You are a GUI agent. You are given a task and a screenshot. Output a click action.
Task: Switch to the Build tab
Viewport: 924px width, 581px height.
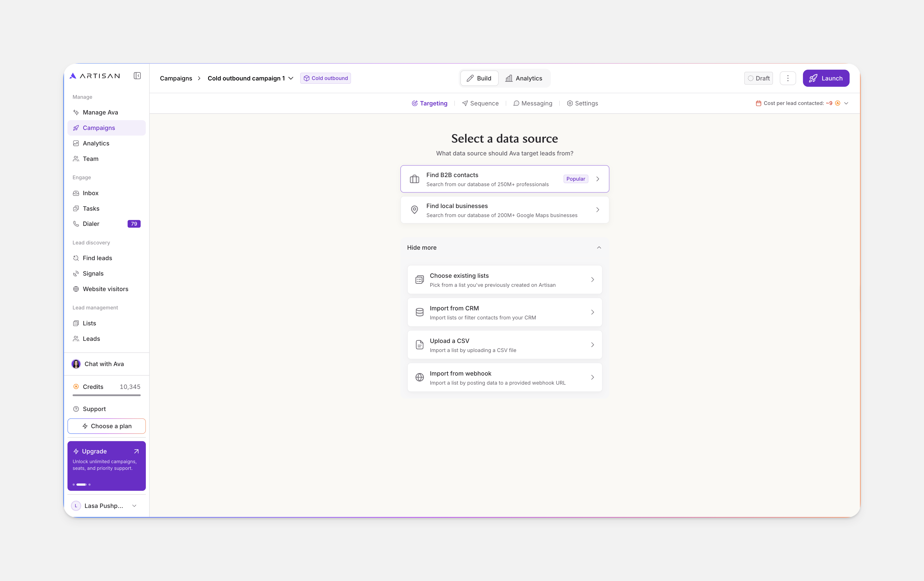coord(479,78)
